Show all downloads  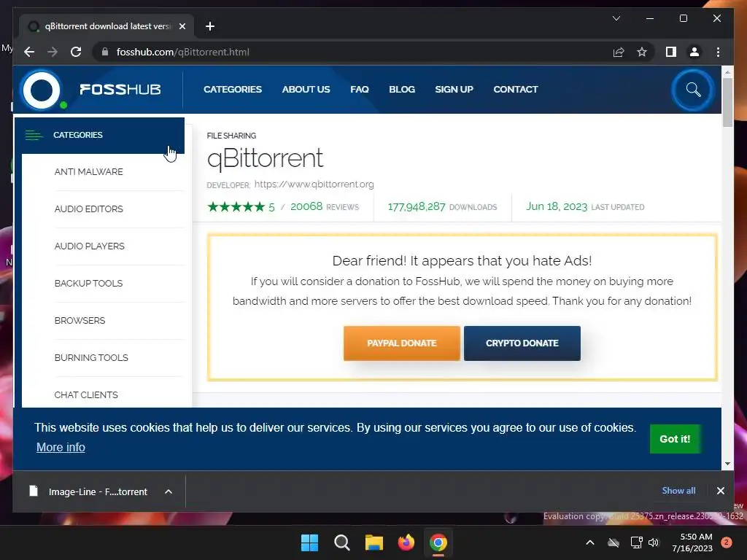(x=678, y=491)
